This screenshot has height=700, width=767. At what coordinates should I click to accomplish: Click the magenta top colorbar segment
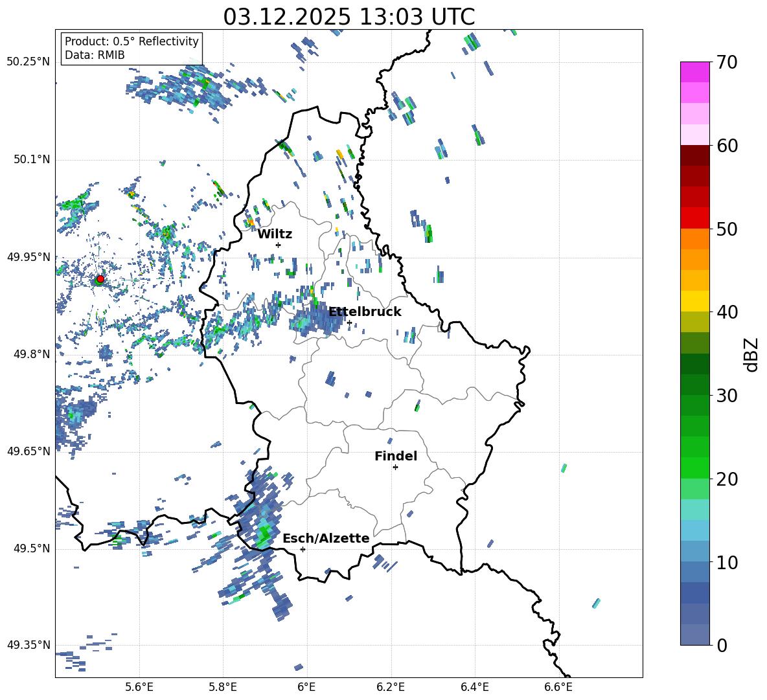694,72
